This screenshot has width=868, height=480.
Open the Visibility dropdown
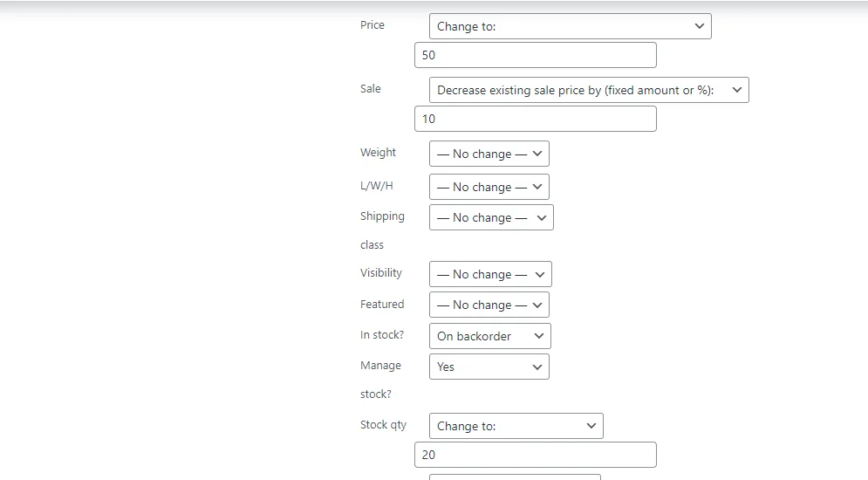coord(490,274)
